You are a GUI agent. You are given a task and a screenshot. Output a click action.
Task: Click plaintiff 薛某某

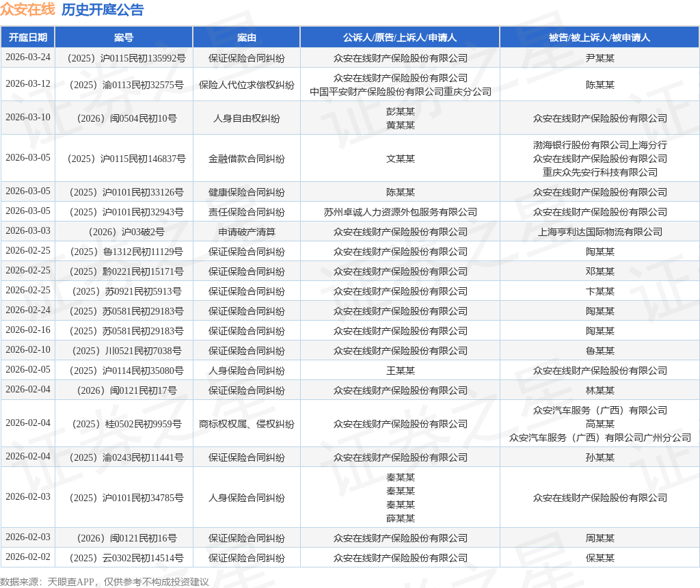(401, 518)
